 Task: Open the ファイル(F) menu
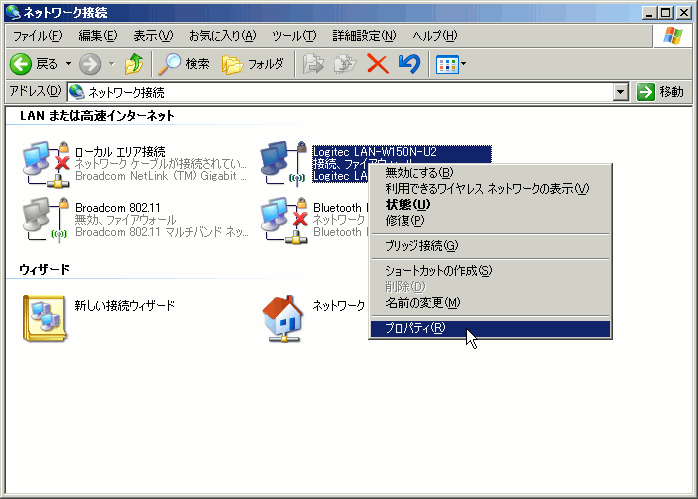[37, 36]
